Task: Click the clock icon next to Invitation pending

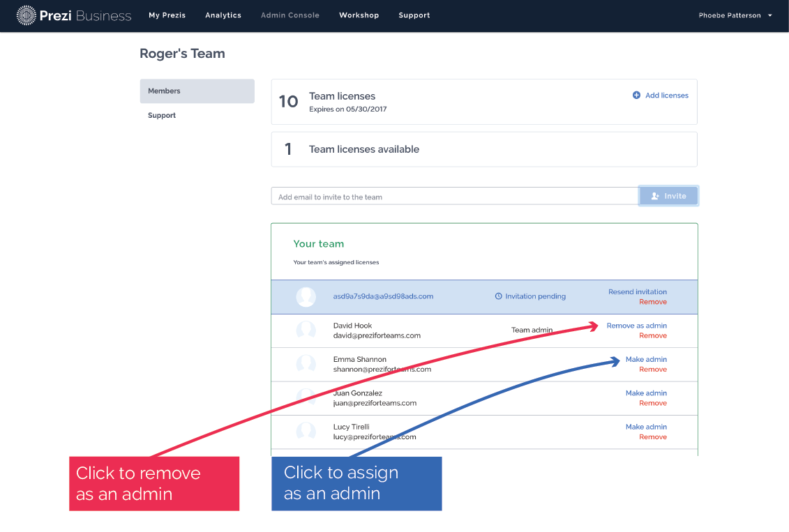Action: click(498, 296)
